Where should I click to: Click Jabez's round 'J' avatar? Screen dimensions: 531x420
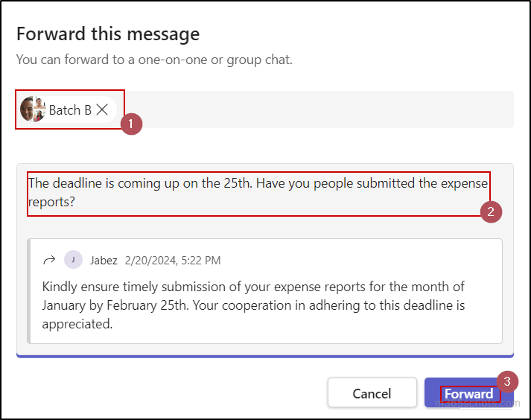tap(73, 260)
